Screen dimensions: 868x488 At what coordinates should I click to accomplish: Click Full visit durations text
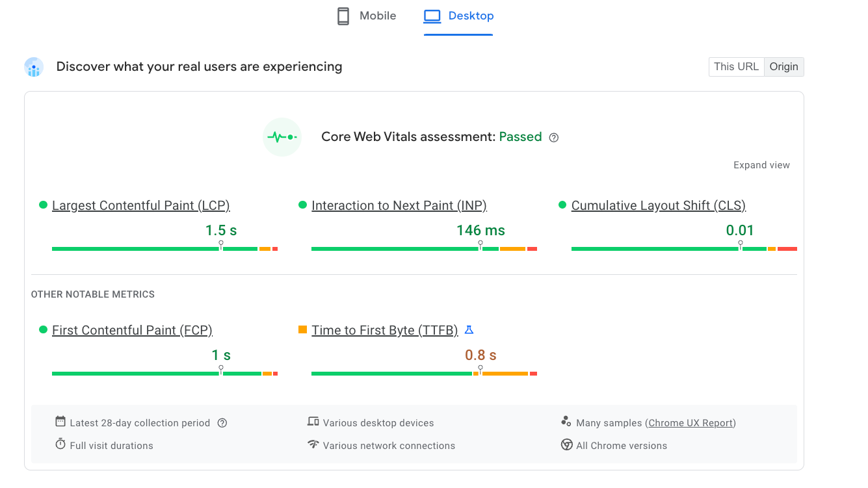pyautogui.click(x=111, y=446)
